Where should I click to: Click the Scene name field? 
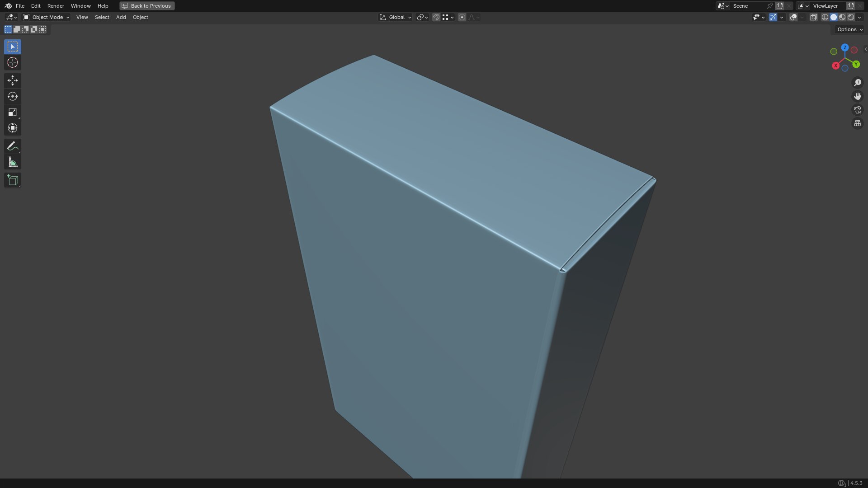pyautogui.click(x=748, y=6)
